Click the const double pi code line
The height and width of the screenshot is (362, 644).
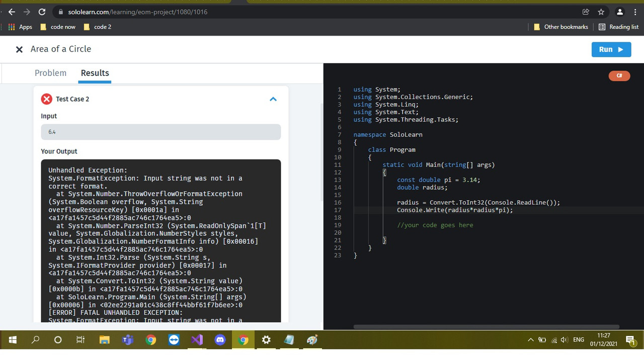tap(438, 180)
